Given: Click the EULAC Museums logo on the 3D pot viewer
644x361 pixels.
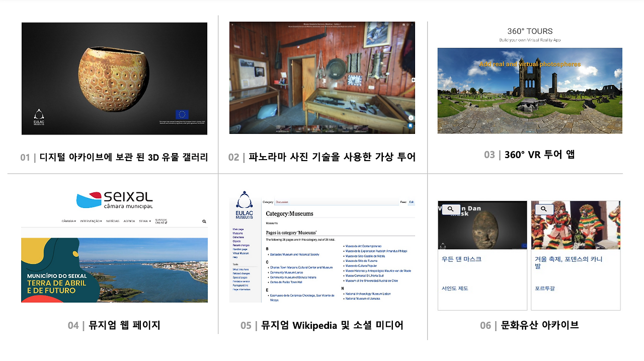Looking at the screenshot, I should pyautogui.click(x=39, y=117).
